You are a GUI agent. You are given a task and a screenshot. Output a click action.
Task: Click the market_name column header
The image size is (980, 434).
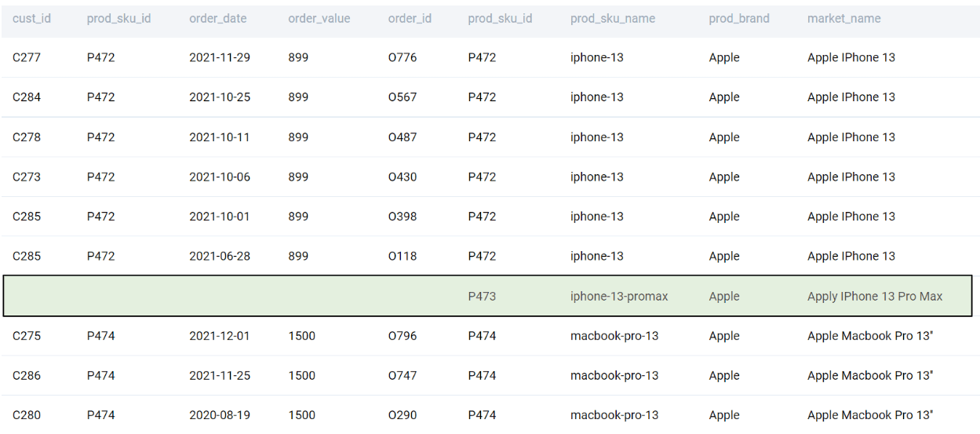point(843,18)
